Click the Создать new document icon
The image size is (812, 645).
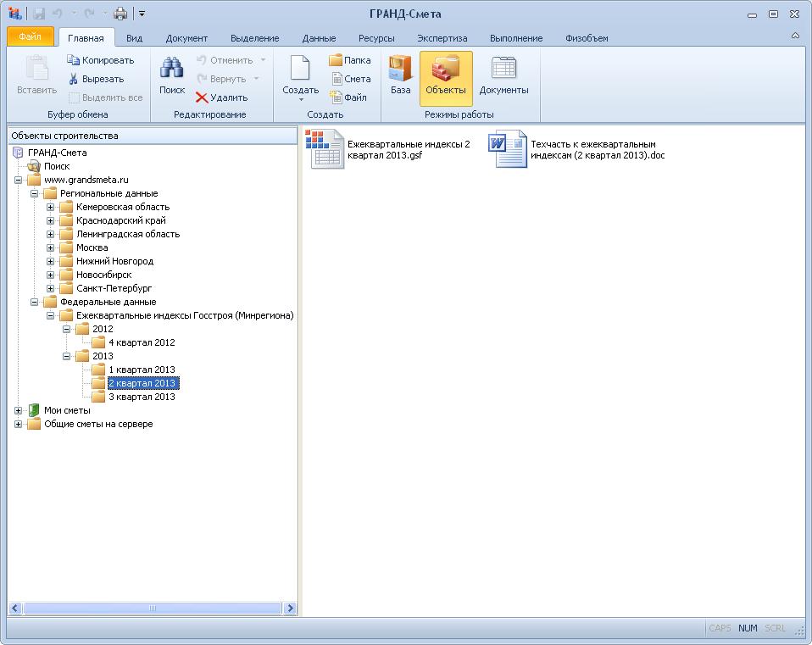click(300, 69)
